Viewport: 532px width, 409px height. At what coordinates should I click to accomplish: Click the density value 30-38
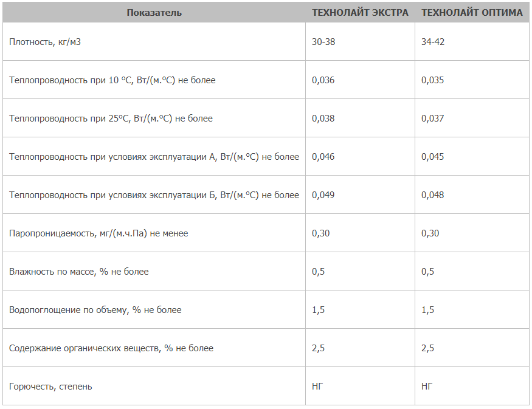tap(324, 42)
